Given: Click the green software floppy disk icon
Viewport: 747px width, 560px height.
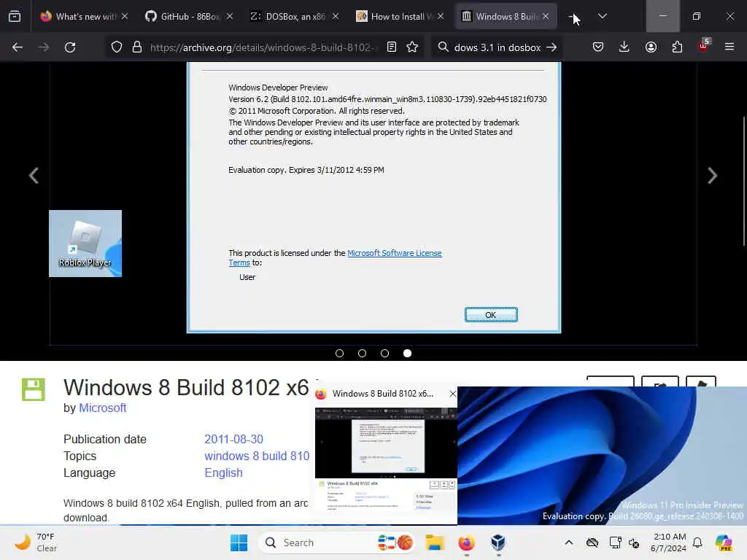Looking at the screenshot, I should [34, 389].
